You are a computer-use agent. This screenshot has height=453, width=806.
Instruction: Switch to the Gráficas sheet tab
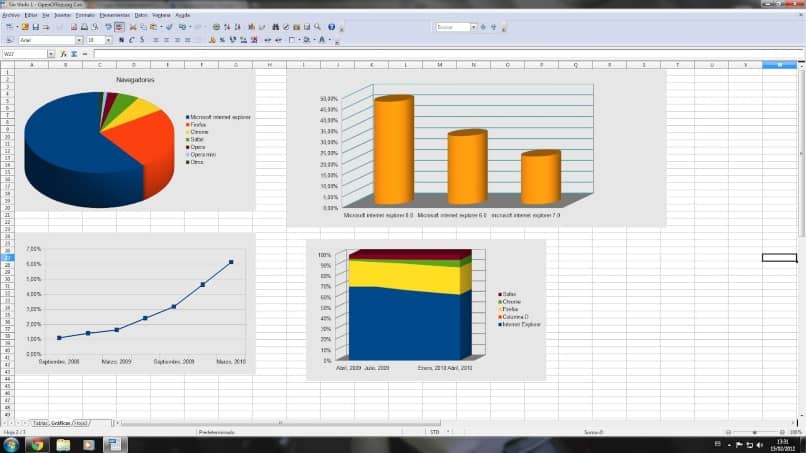point(61,423)
